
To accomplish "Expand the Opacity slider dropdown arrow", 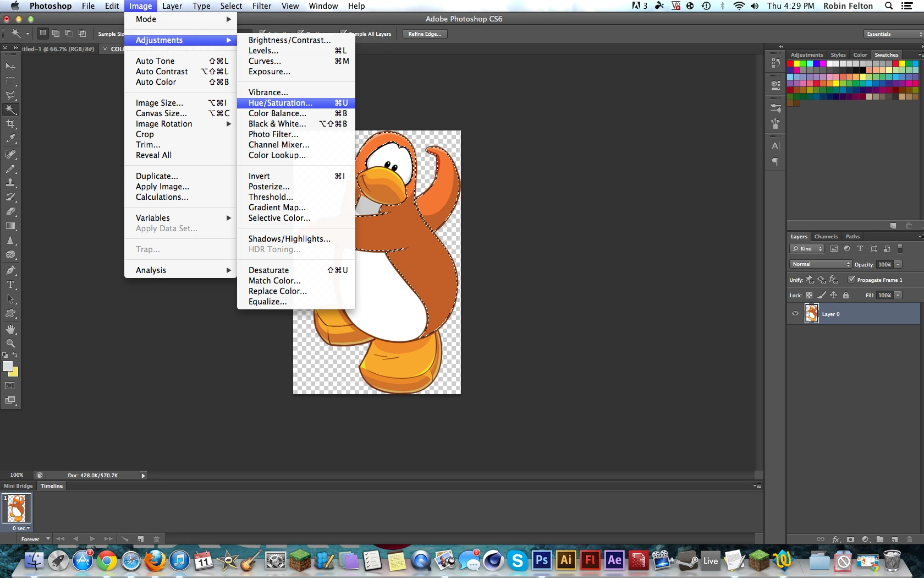I will click(898, 264).
